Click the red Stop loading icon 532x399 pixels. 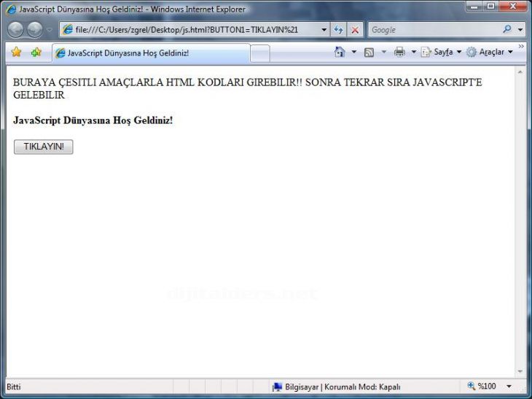click(355, 30)
